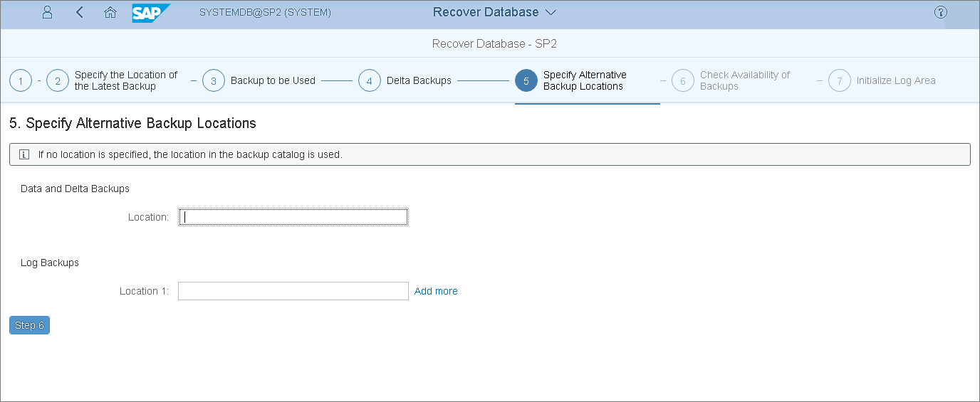Click the Log Backups Location 1 field
980x402 pixels.
[293, 291]
